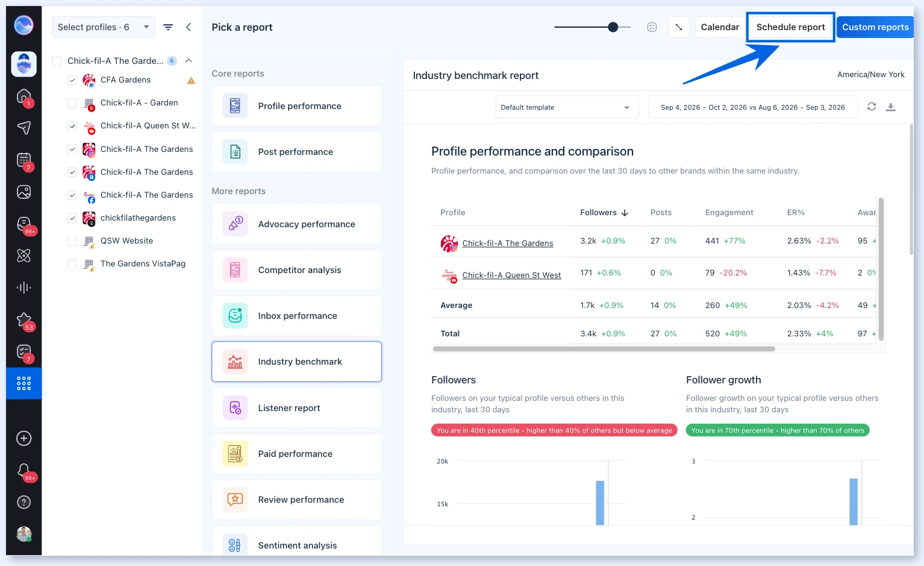The image size is (924, 566).
Task: Click the download report icon
Action: tap(891, 107)
